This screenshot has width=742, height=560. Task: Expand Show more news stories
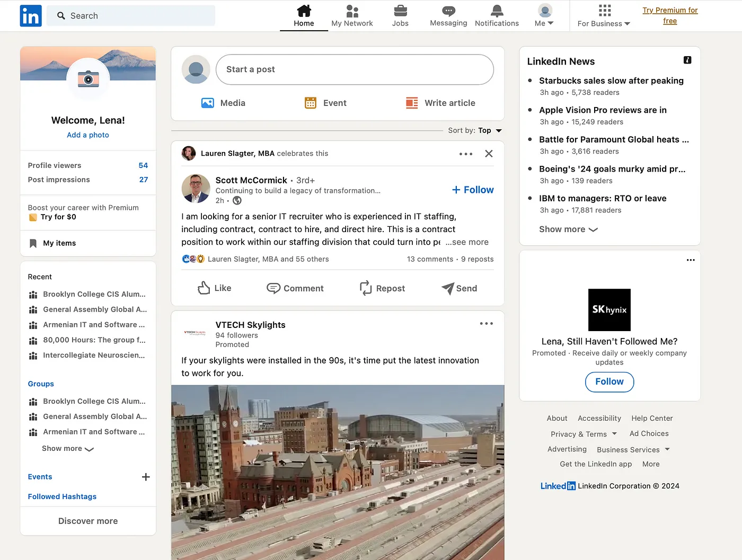tap(568, 229)
